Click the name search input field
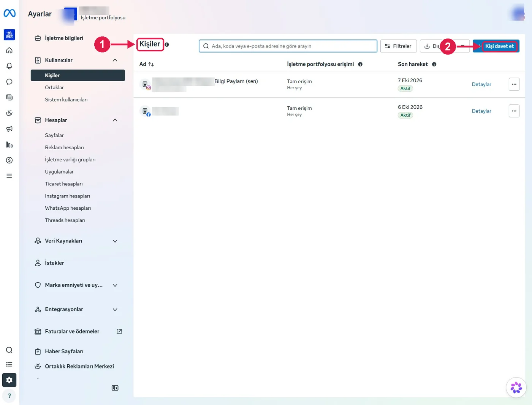Viewport: 532px width, 405px height. coord(288,46)
